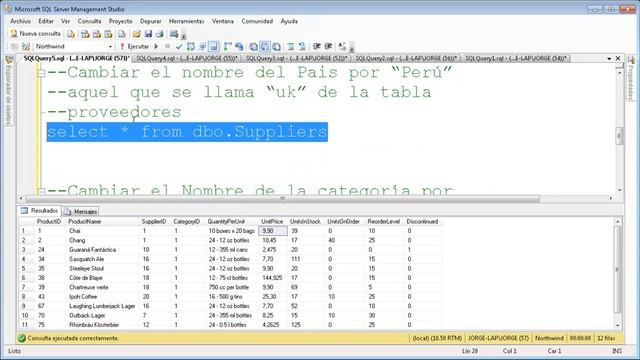Close the active query tab with X

tap(618, 59)
